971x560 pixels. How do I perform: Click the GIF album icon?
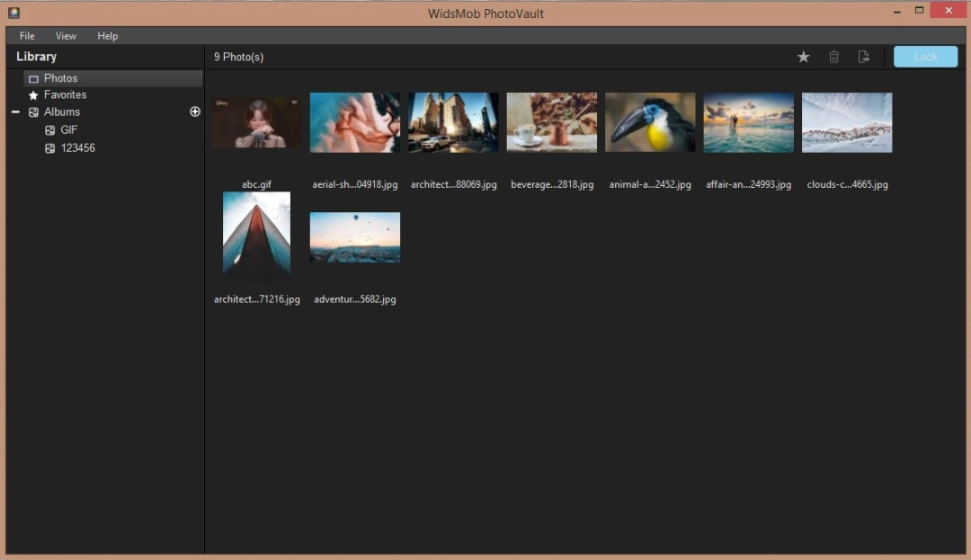tap(50, 129)
